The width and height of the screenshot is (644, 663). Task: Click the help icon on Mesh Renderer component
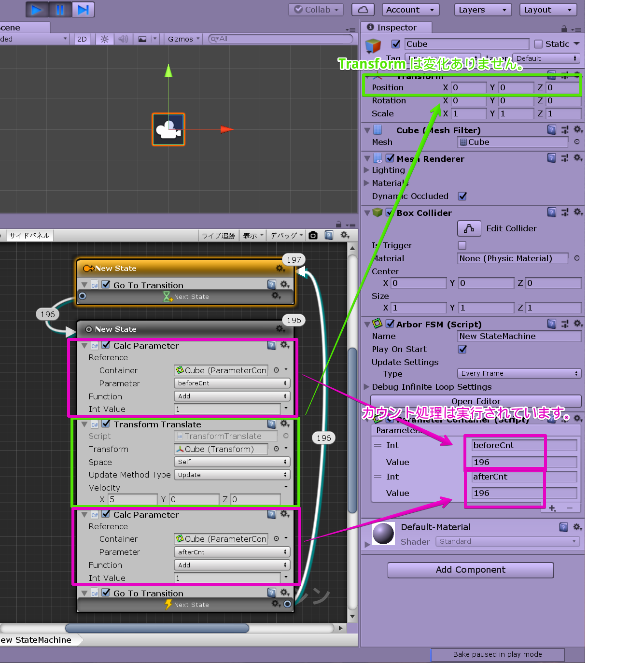(552, 158)
